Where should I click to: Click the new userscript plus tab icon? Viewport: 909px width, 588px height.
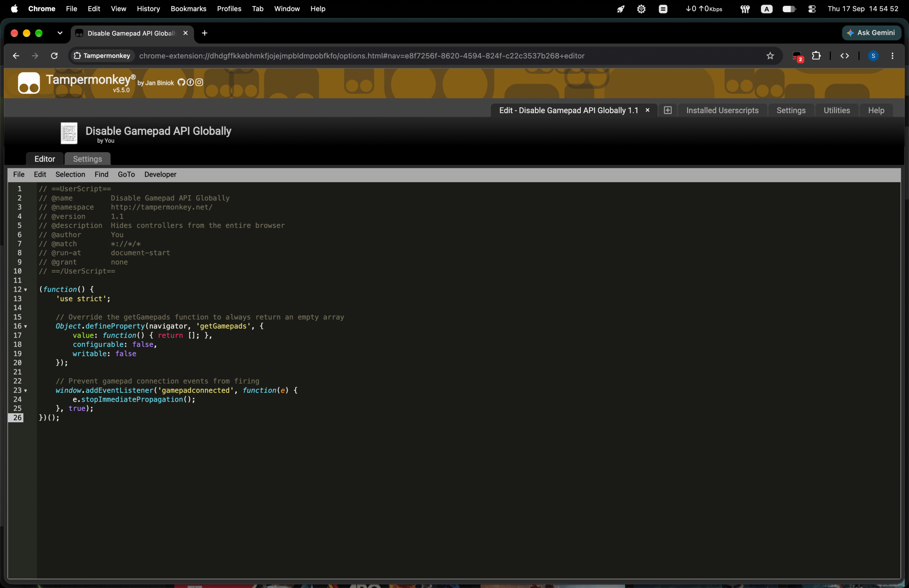click(668, 110)
